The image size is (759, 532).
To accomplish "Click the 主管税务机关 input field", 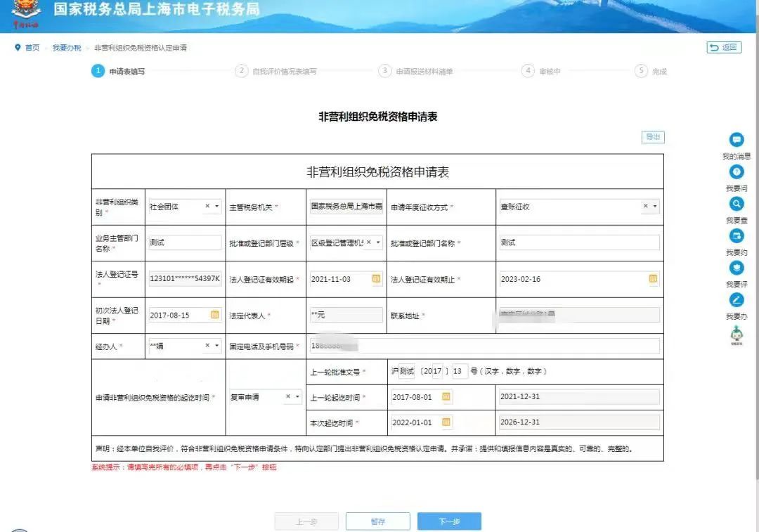I will (x=346, y=207).
